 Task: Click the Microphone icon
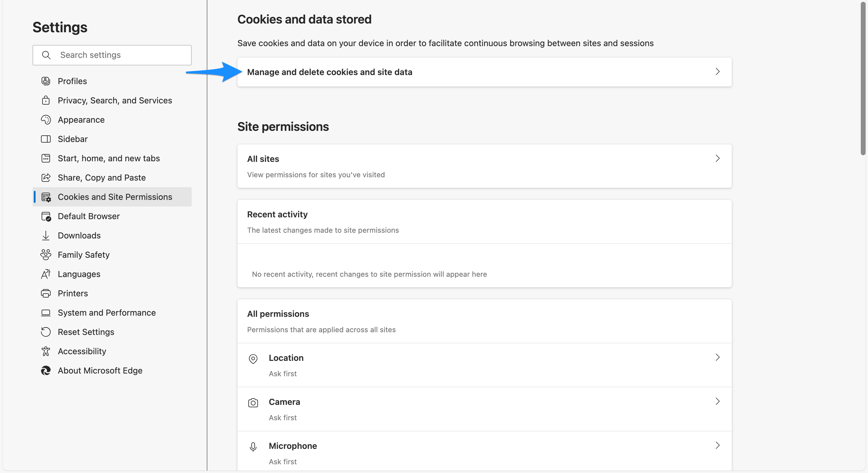point(253,447)
